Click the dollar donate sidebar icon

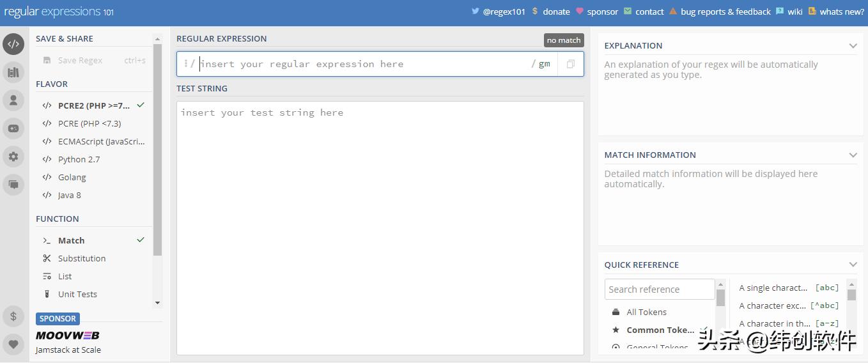(13, 316)
